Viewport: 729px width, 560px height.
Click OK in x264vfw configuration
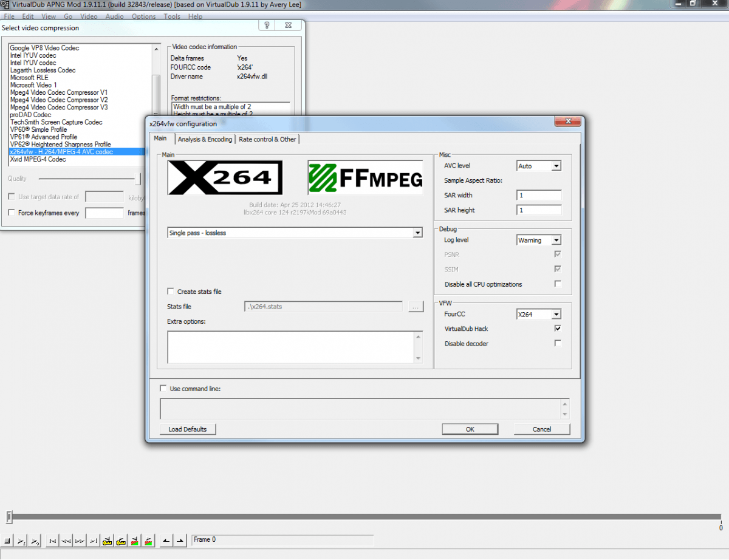470,429
